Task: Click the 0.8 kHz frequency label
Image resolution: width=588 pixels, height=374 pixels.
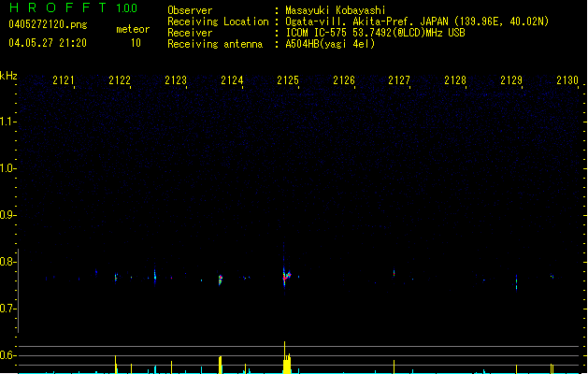Action: [x=7, y=262]
